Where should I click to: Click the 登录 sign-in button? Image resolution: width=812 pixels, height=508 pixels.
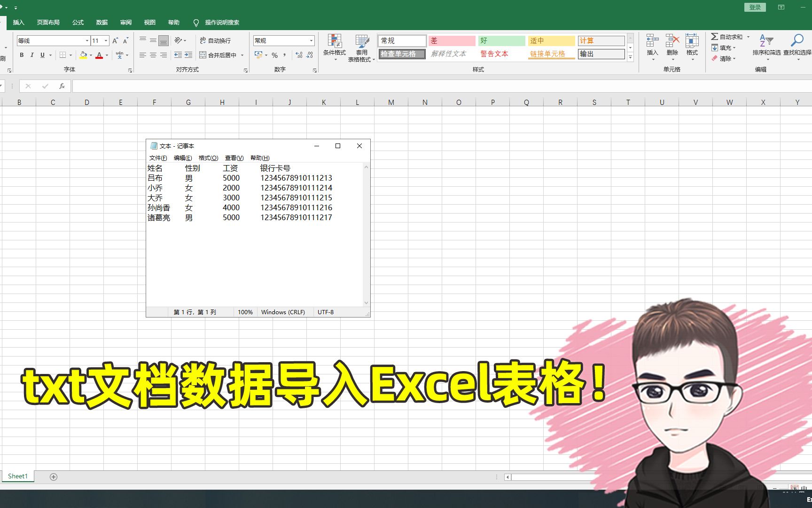click(x=755, y=7)
